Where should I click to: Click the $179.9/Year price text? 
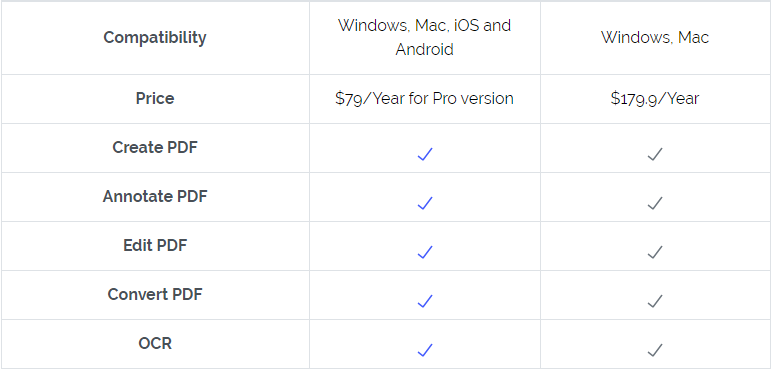[x=655, y=98]
